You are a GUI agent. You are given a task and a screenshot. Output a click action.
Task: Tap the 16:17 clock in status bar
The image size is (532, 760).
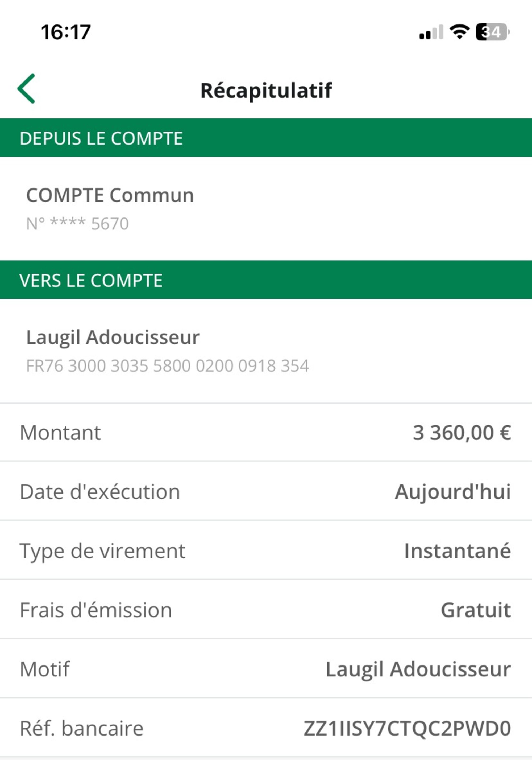coord(66,32)
